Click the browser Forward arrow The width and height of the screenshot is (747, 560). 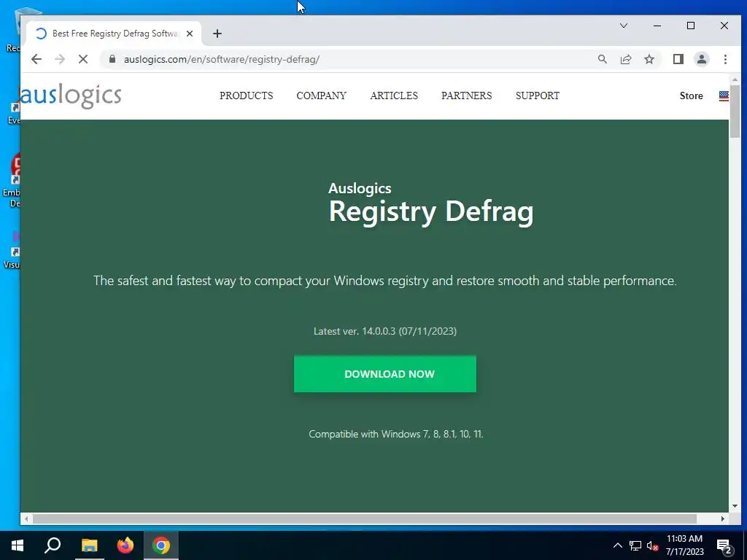60,59
